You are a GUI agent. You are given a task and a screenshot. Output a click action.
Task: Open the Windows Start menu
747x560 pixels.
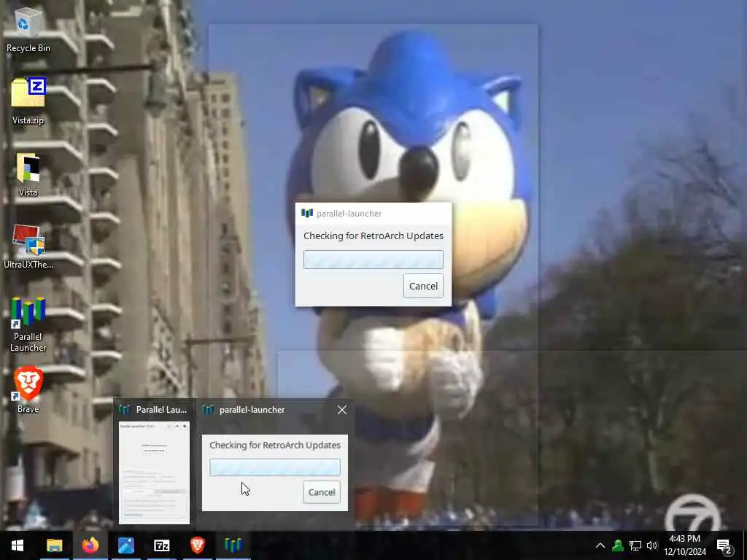(18, 545)
